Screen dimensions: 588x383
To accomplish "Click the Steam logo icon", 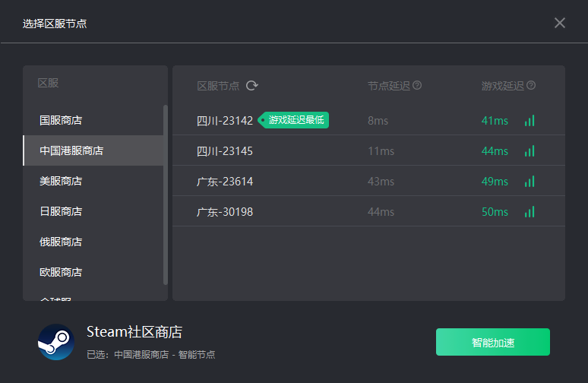I will click(56, 342).
